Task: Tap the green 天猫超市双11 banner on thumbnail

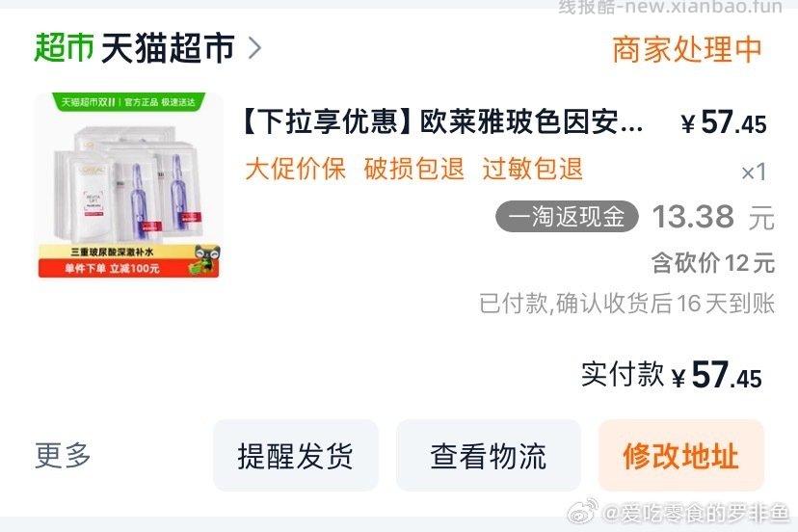Action: click(x=129, y=102)
